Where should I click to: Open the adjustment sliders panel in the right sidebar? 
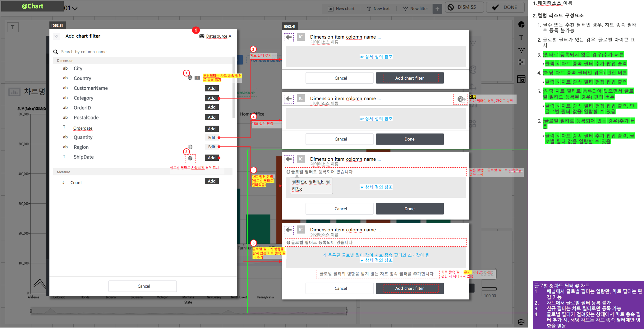pyautogui.click(x=522, y=62)
